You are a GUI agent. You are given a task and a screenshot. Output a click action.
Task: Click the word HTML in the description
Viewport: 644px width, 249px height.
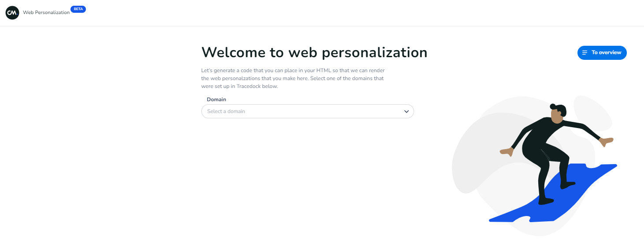(x=324, y=70)
